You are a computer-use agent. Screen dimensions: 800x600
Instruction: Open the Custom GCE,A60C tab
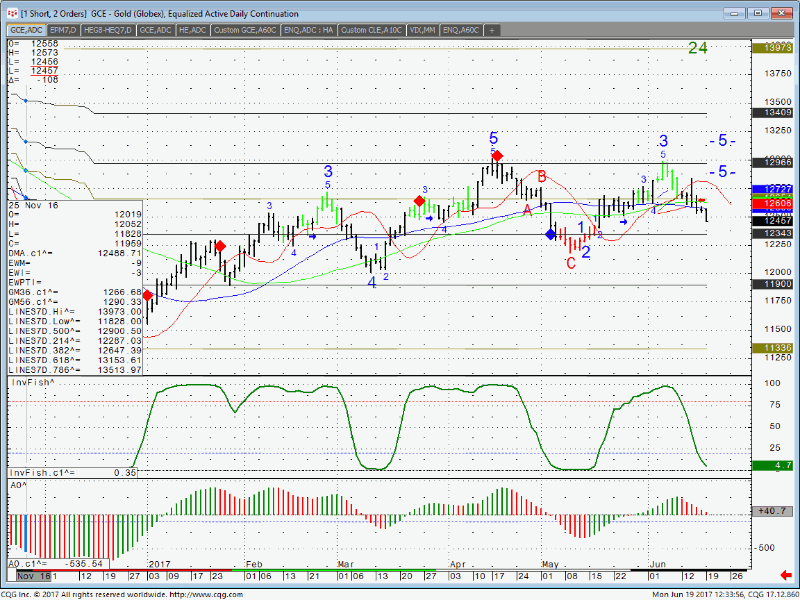click(x=245, y=30)
